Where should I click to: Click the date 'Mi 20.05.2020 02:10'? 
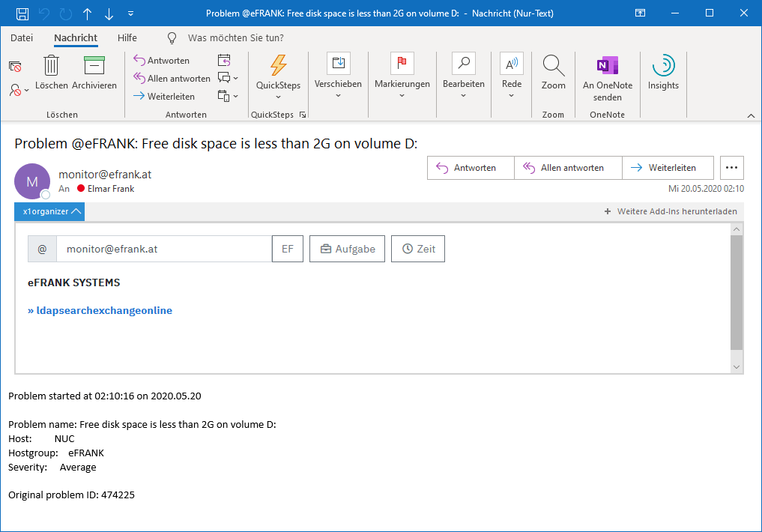pyautogui.click(x=706, y=189)
